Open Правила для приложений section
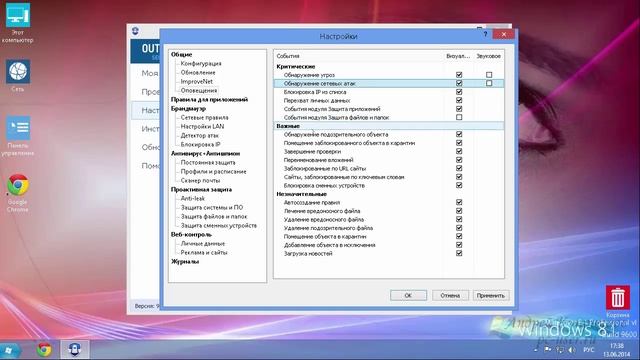Viewport: 640px width, 360px height. click(209, 100)
